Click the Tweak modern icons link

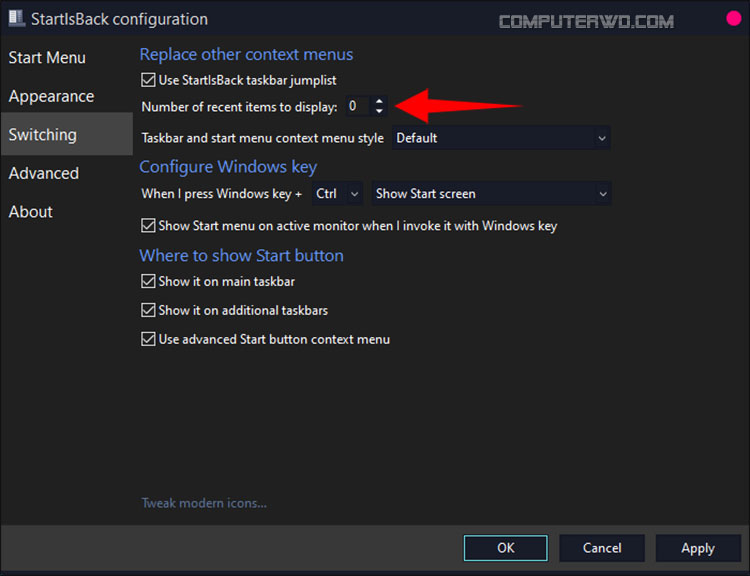204,503
